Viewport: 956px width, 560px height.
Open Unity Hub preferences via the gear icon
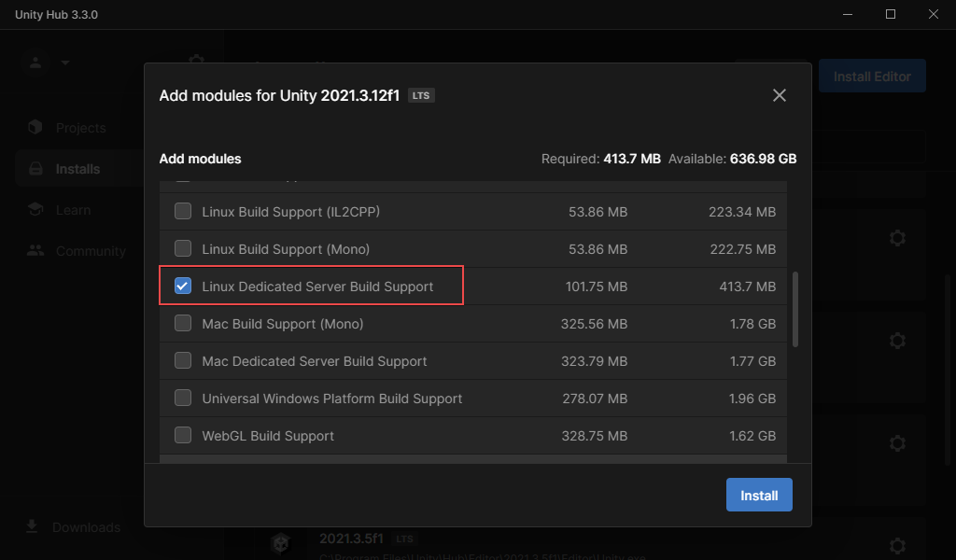(x=196, y=58)
